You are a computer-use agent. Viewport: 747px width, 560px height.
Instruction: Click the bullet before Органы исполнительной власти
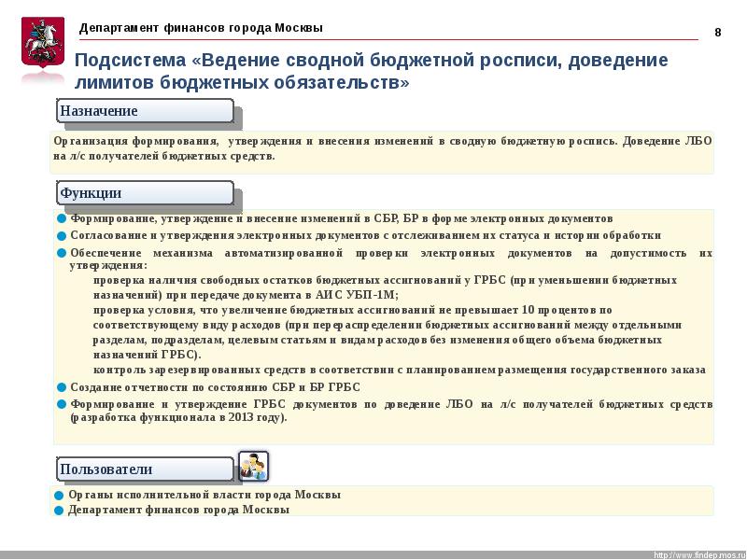62,495
